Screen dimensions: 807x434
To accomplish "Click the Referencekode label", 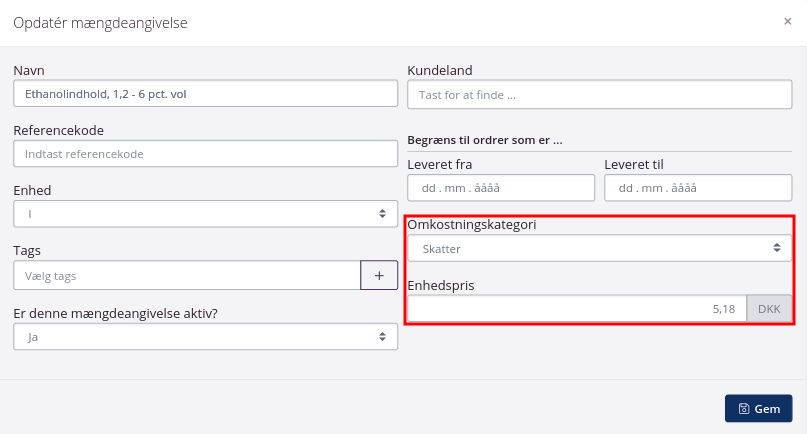I will click(x=58, y=130).
